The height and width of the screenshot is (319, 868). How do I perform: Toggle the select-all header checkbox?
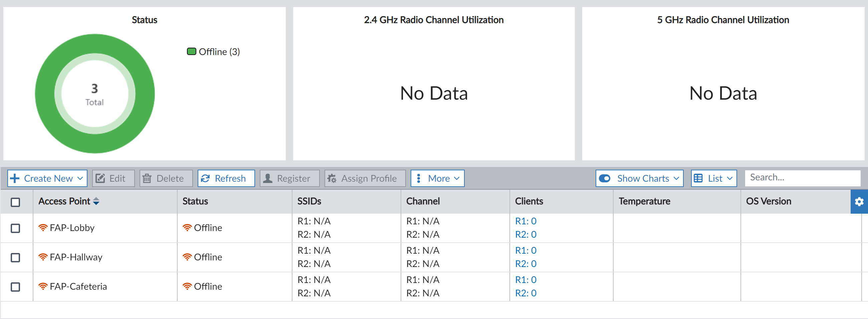coord(15,202)
